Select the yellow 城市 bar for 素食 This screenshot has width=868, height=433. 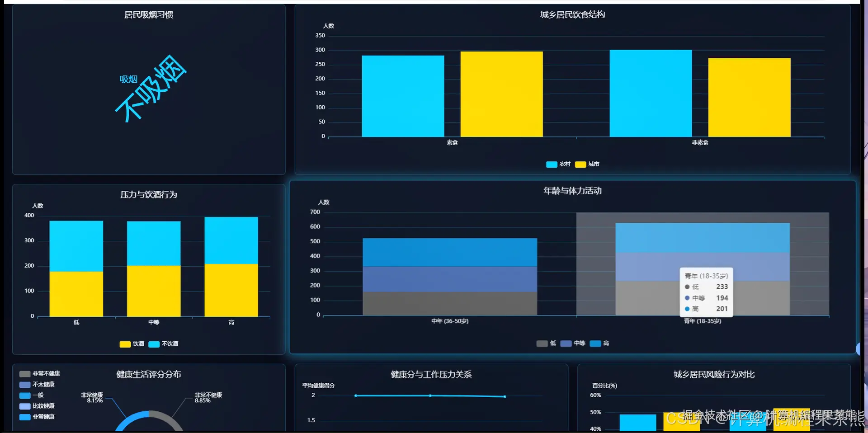point(501,94)
